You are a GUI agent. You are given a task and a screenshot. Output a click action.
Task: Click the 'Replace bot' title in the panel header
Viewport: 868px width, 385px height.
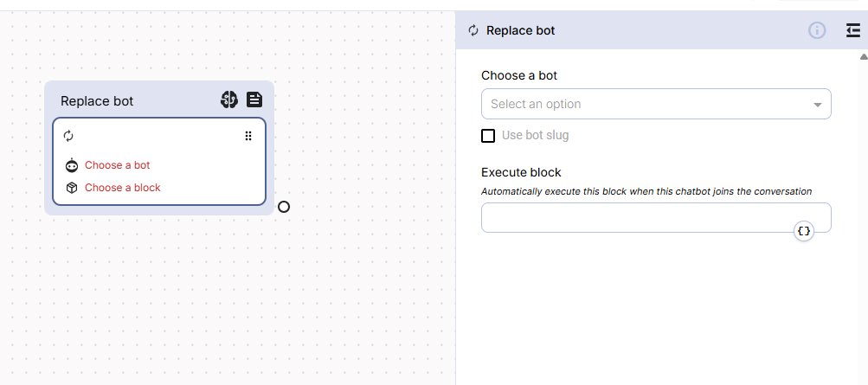[520, 30]
